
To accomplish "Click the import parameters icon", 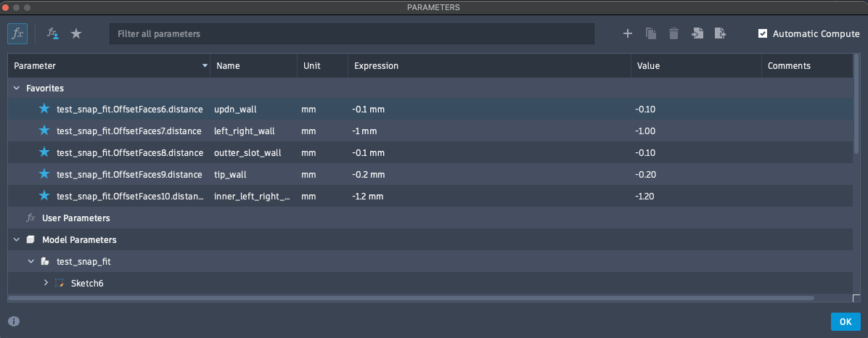I will 697,33.
